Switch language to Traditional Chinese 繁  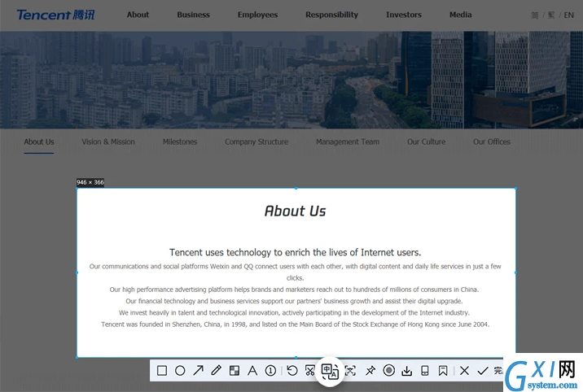click(x=551, y=15)
